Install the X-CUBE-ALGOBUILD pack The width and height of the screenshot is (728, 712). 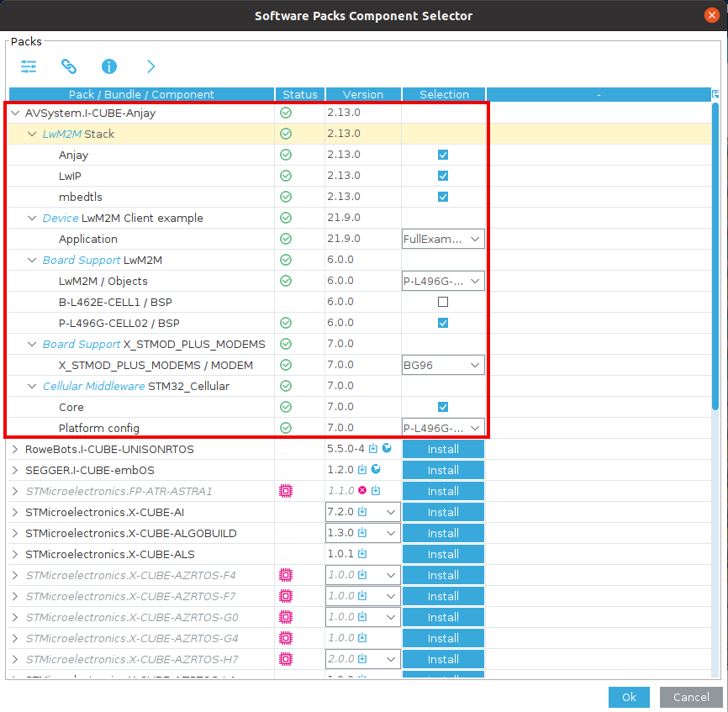[443, 533]
